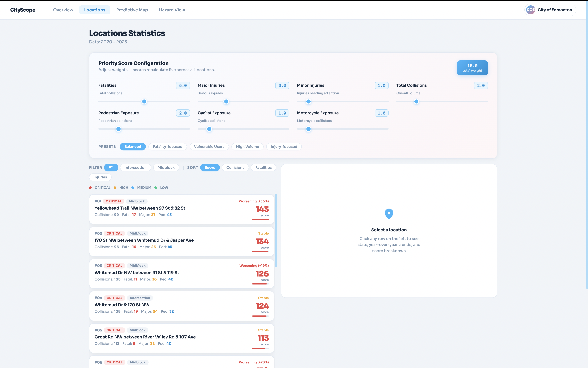Open the Predictive Map tab
Screen dimensions: 588x368
[132, 10]
